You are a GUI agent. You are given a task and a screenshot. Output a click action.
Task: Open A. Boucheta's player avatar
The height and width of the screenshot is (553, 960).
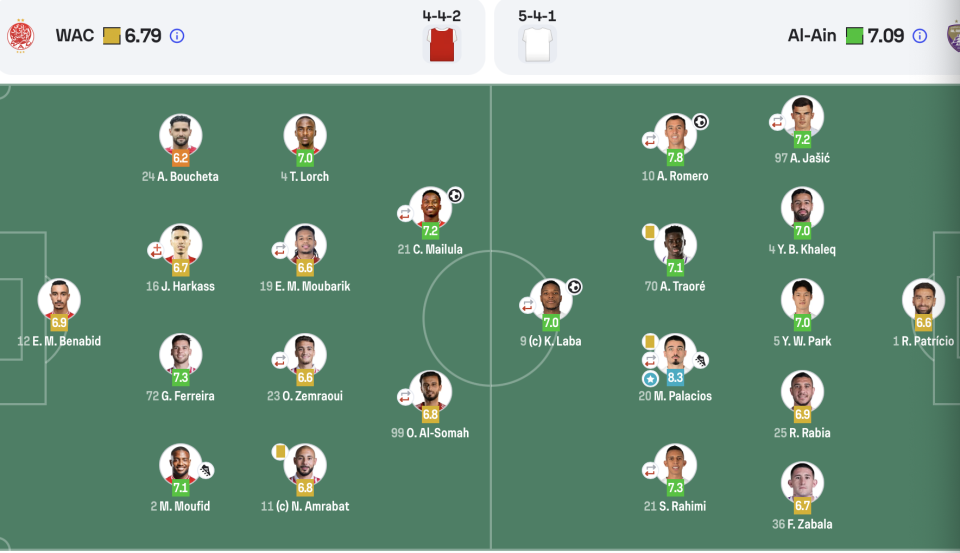[x=181, y=135]
